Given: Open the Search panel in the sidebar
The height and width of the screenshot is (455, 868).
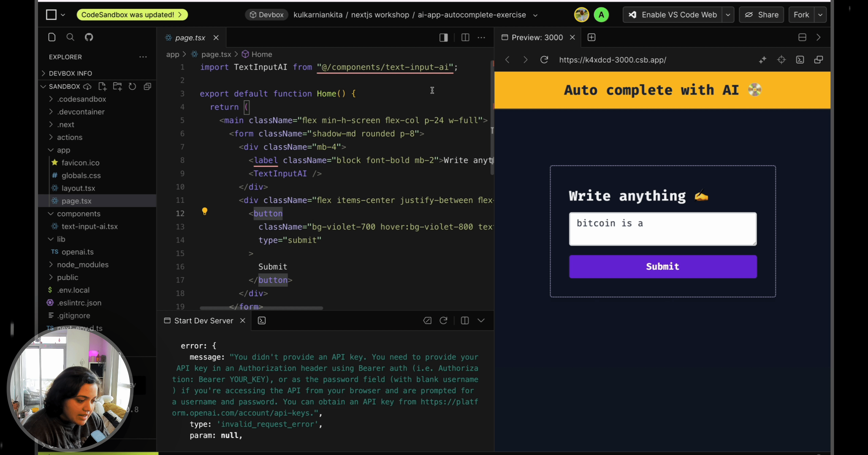Looking at the screenshot, I should [70, 37].
